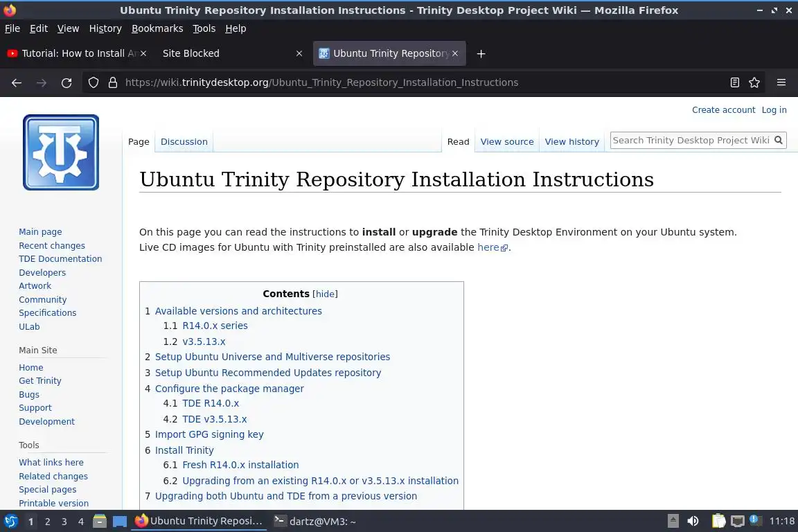Switch to the dartz@VM3 terminal window

[314, 521]
